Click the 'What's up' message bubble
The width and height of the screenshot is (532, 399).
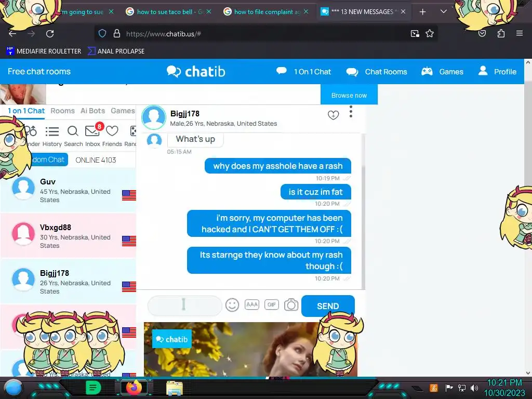click(x=195, y=139)
